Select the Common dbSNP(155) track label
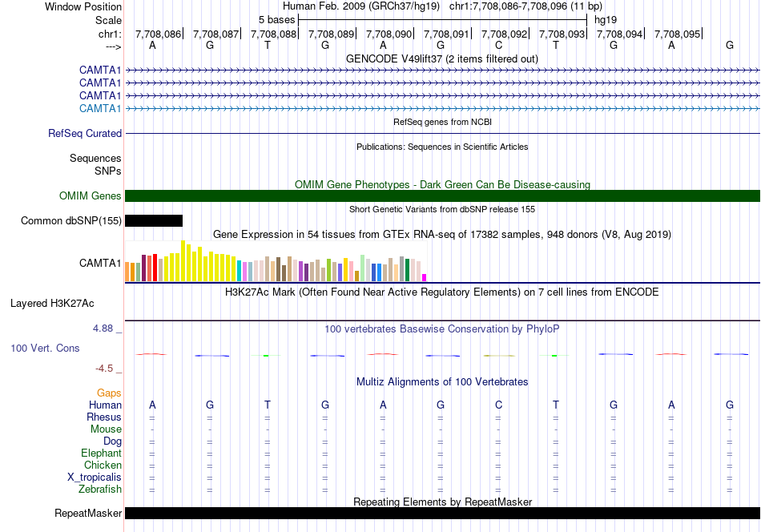 coord(71,221)
